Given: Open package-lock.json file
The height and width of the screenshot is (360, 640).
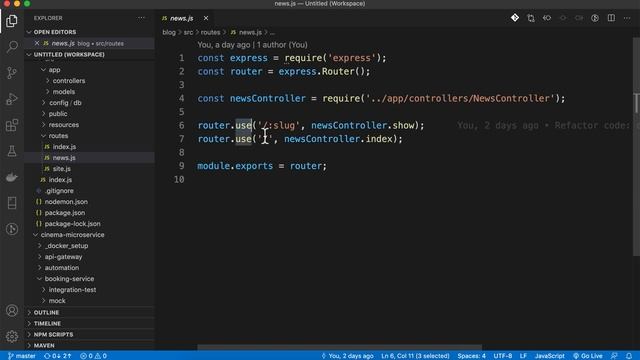Looking at the screenshot, I should coord(72,224).
